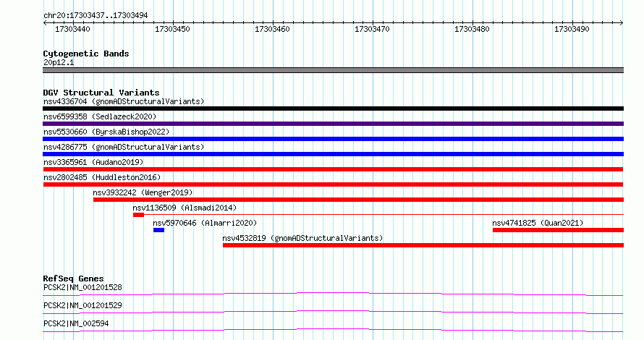Select the red nsv2802485 variant bar
Screen dimensions: 644x340
[x=333, y=184]
